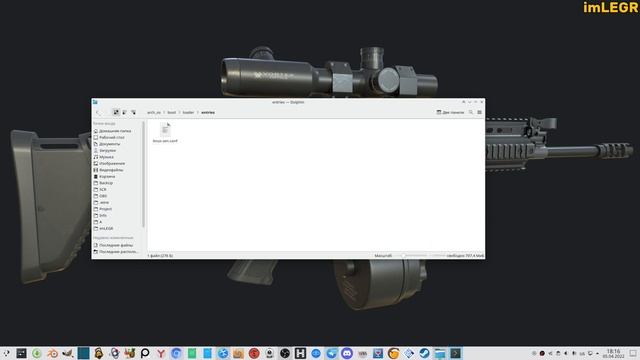Open black terminal icon beside launcher
The width and height of the screenshot is (640, 360).
point(21,353)
